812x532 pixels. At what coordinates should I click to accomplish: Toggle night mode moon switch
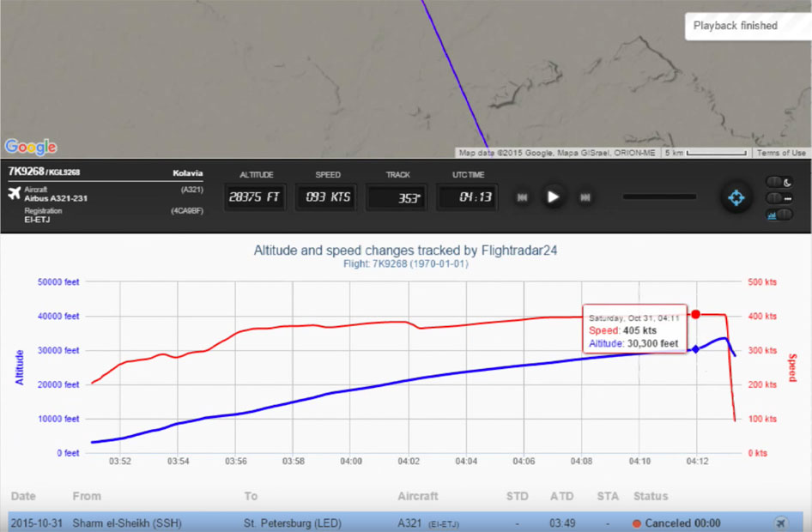[779, 182]
